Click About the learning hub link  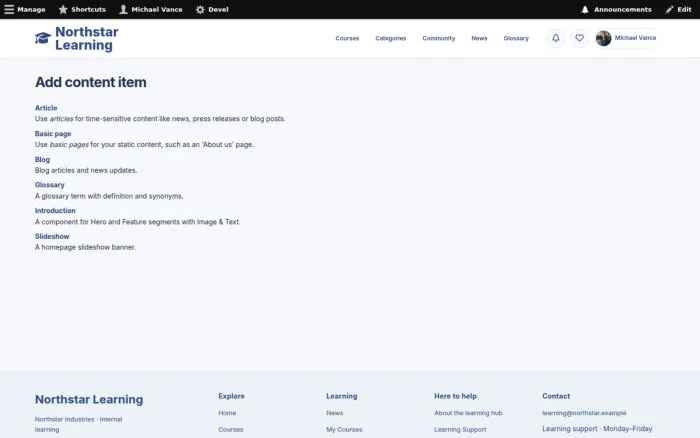468,413
